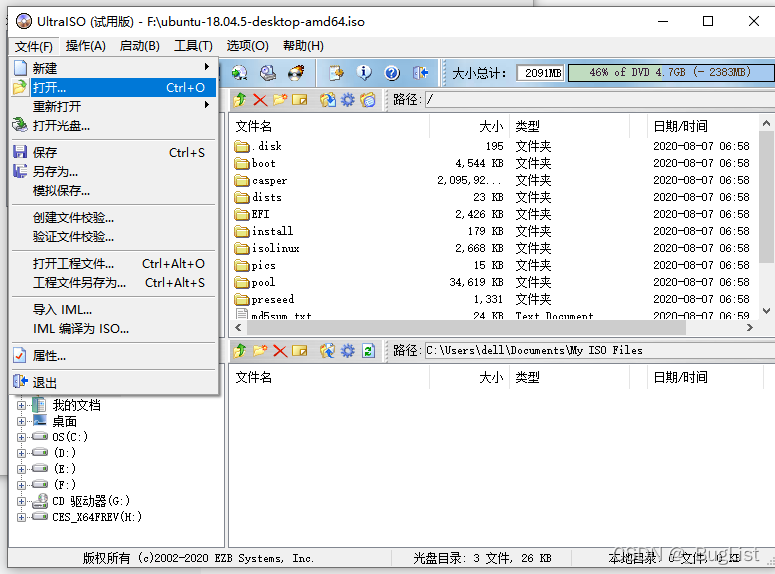Select 模拟保存... menu entry
Screen dimensions: 775x574
[114, 190]
